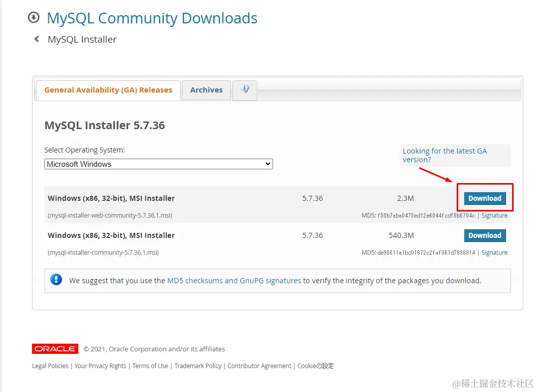Click MD5 hash starting with f50b7aba
The width and height of the screenshot is (537, 392).
pos(426,216)
